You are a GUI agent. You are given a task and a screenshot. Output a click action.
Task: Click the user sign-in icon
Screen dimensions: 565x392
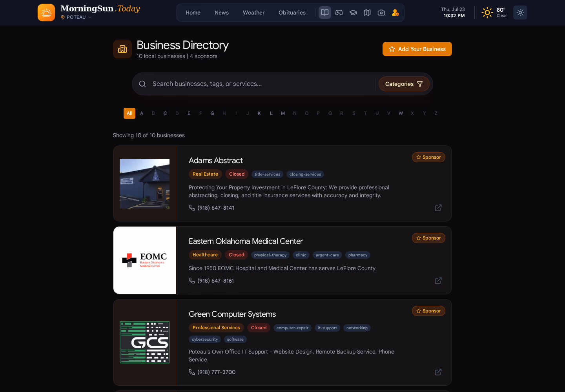point(395,13)
